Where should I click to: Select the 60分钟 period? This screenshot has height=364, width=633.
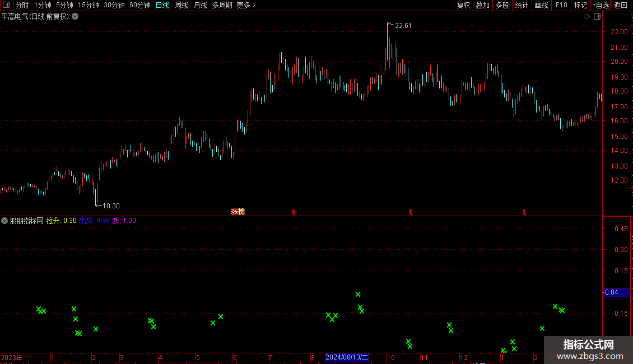(140, 5)
